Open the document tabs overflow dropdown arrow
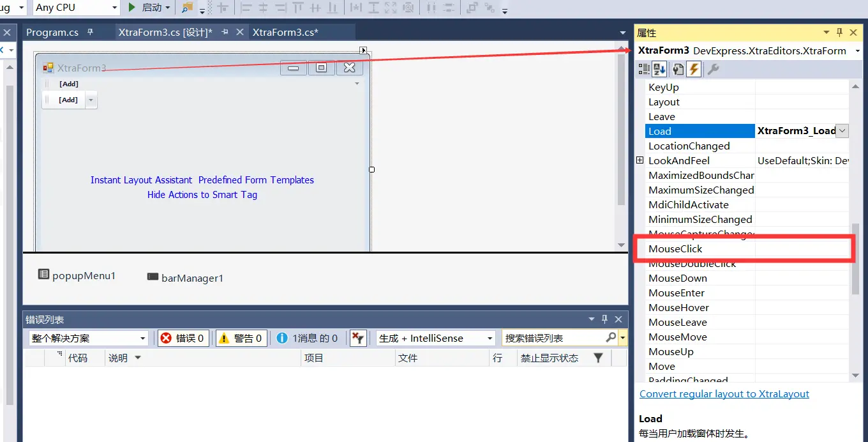The width and height of the screenshot is (868, 442). tap(623, 33)
